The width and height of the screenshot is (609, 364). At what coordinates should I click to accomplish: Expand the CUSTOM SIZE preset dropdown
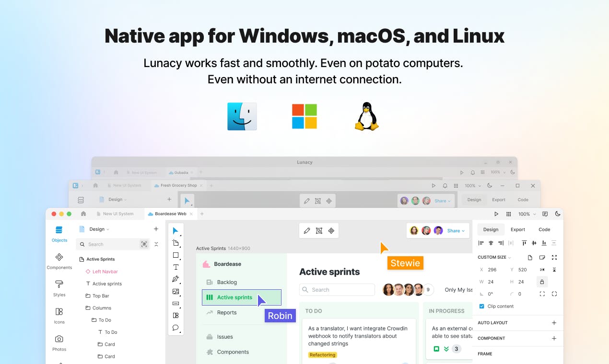(494, 257)
